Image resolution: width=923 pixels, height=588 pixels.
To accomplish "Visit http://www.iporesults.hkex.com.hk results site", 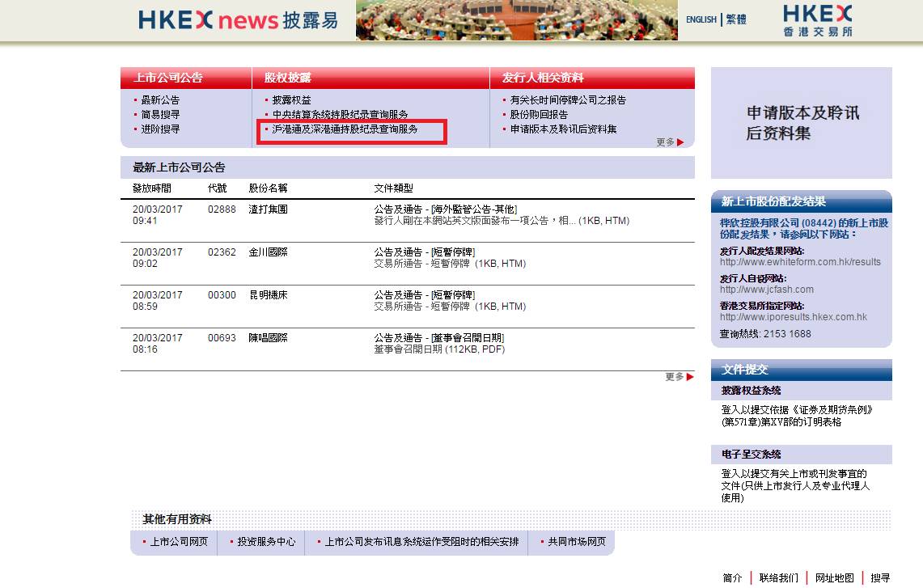I will point(795,319).
